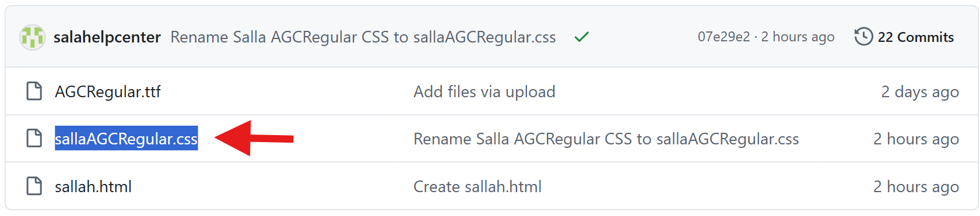Click the commit history clock icon
Screen dimensions: 980x216
[x=863, y=37]
